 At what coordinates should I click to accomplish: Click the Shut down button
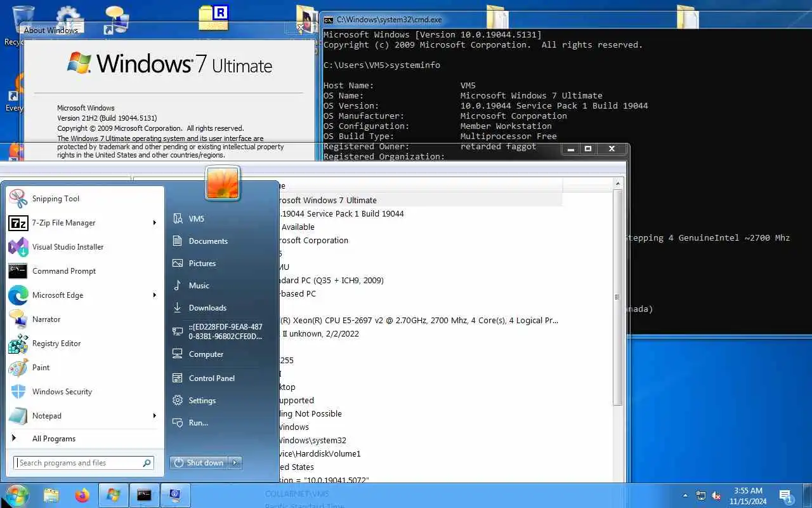[199, 463]
